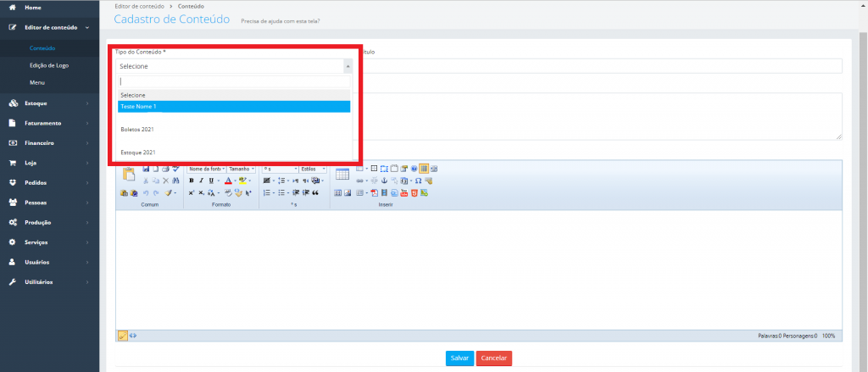Click the PDF document insert icon
The image size is (868, 372).
click(374, 192)
